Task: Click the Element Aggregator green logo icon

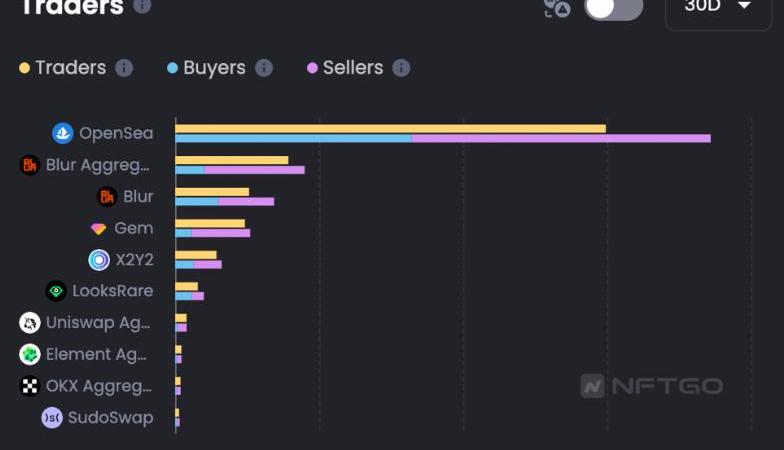Action: [x=30, y=354]
